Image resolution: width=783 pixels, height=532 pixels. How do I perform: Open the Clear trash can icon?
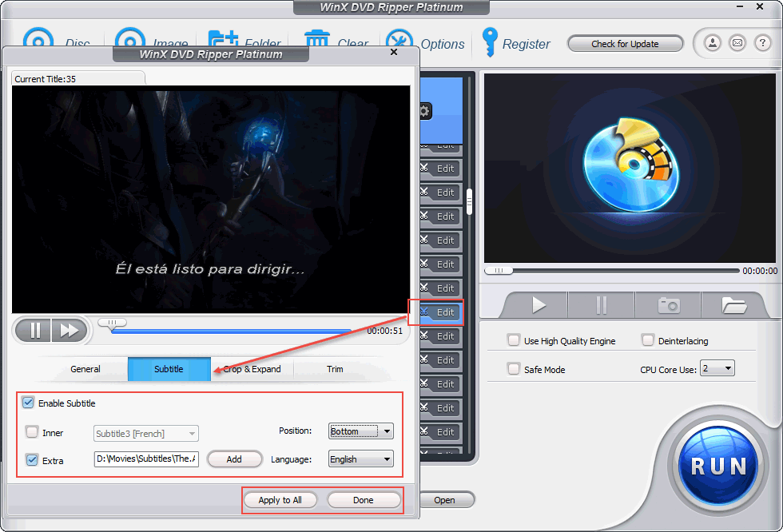[317, 38]
